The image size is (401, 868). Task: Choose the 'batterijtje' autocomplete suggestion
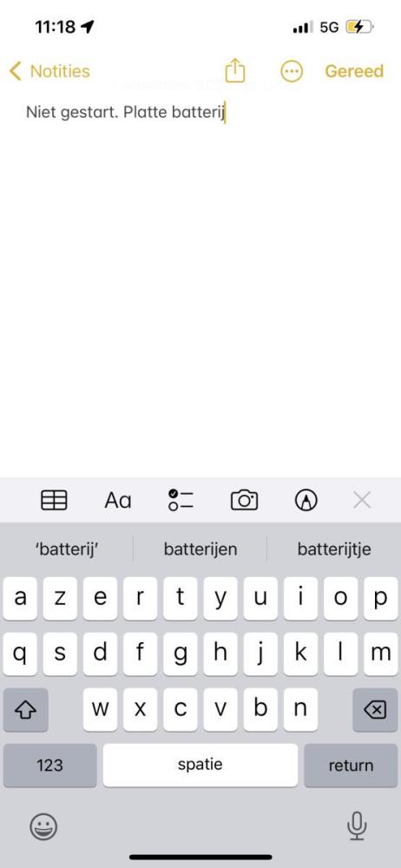coord(334,549)
